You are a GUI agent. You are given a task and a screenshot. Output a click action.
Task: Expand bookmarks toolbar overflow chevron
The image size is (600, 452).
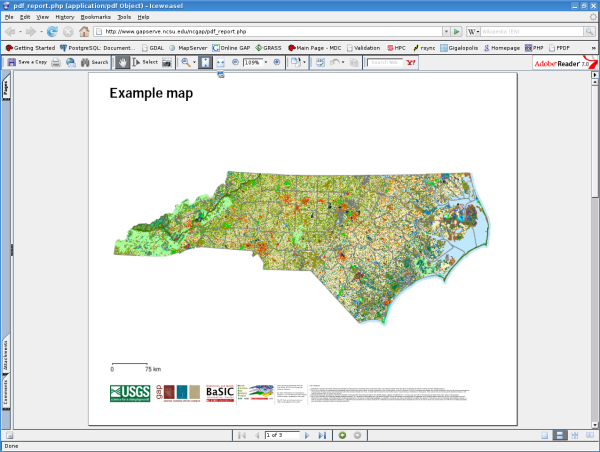[x=593, y=48]
